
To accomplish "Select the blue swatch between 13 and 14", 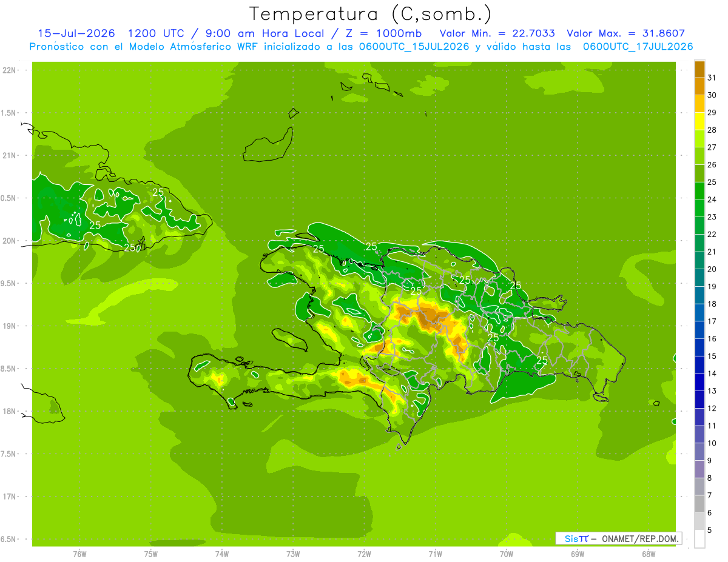I will [x=699, y=383].
